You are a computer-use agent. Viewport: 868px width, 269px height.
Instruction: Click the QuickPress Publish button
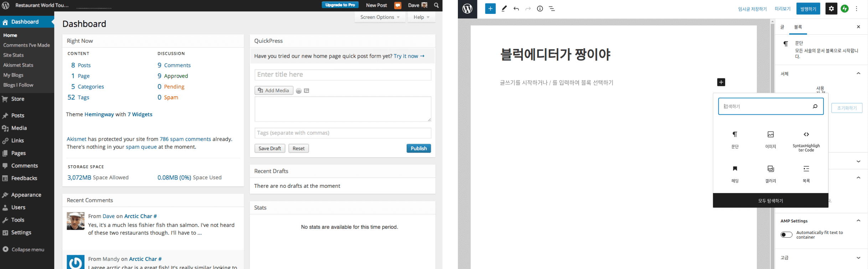[x=418, y=148]
